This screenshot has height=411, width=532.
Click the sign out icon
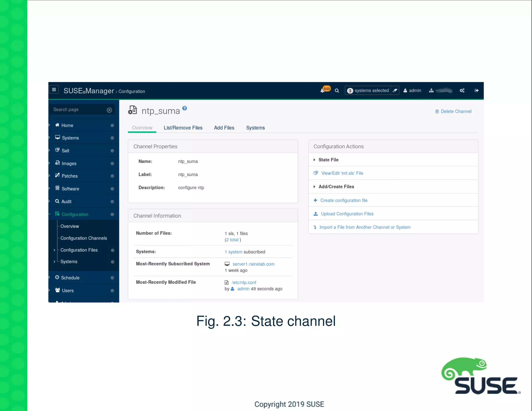(x=476, y=90)
